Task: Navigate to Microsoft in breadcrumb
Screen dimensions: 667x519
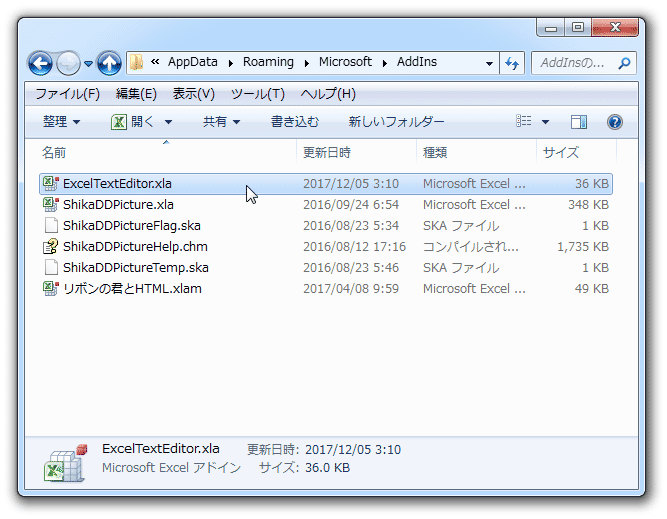Action: tap(345, 62)
